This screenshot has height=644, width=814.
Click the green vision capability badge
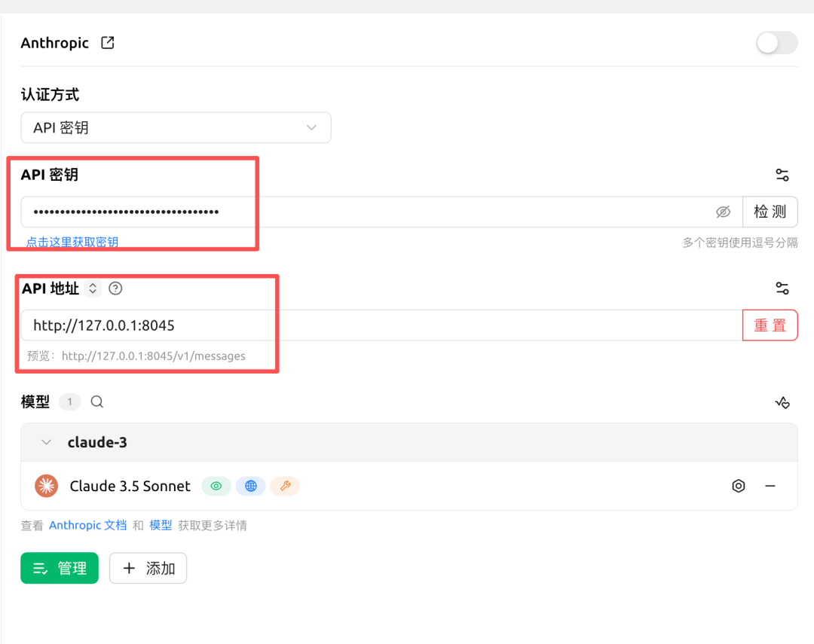pyautogui.click(x=216, y=486)
